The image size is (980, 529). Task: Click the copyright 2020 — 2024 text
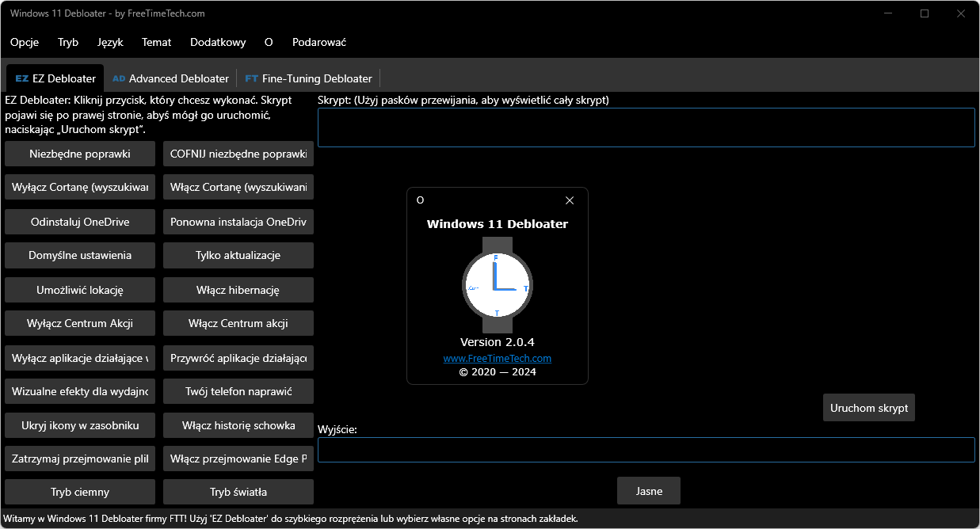[x=498, y=371]
